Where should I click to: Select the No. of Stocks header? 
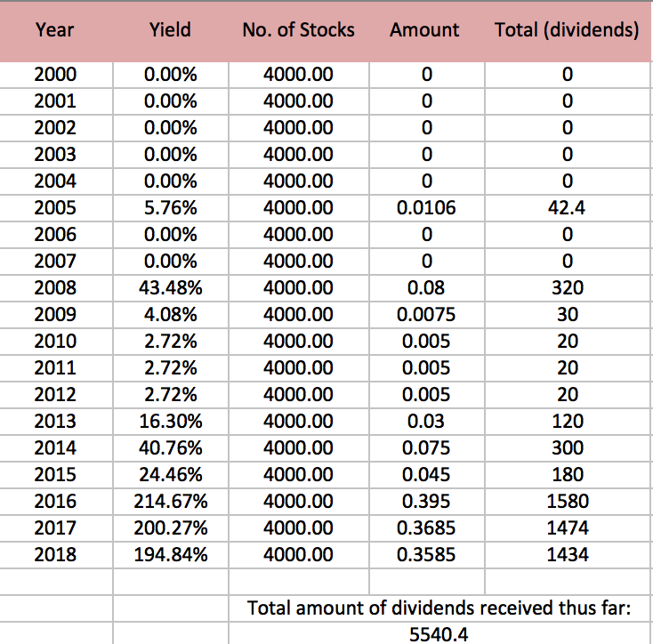[x=299, y=30]
